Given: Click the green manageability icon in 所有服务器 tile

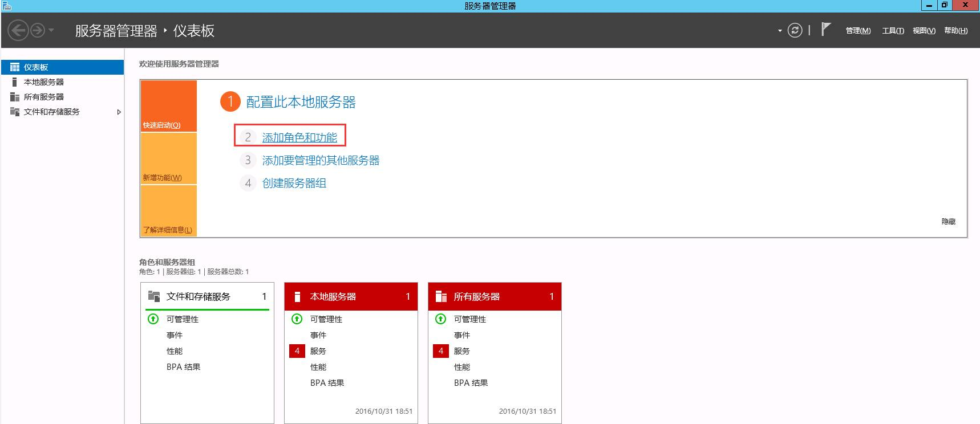Looking at the screenshot, I should (440, 319).
